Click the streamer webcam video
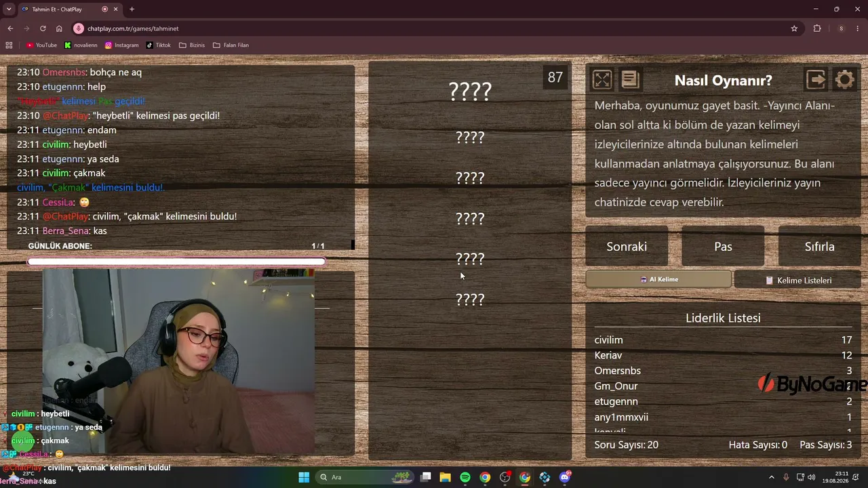 pos(178,361)
